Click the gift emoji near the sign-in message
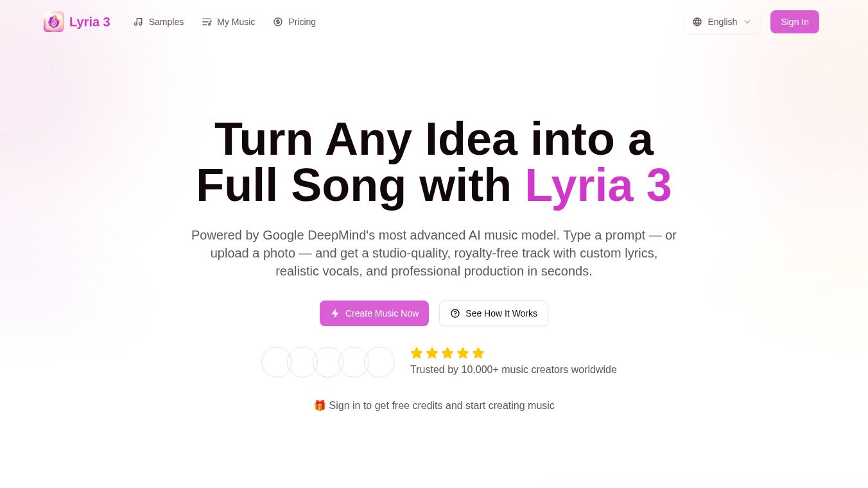868x488 pixels. click(320, 405)
